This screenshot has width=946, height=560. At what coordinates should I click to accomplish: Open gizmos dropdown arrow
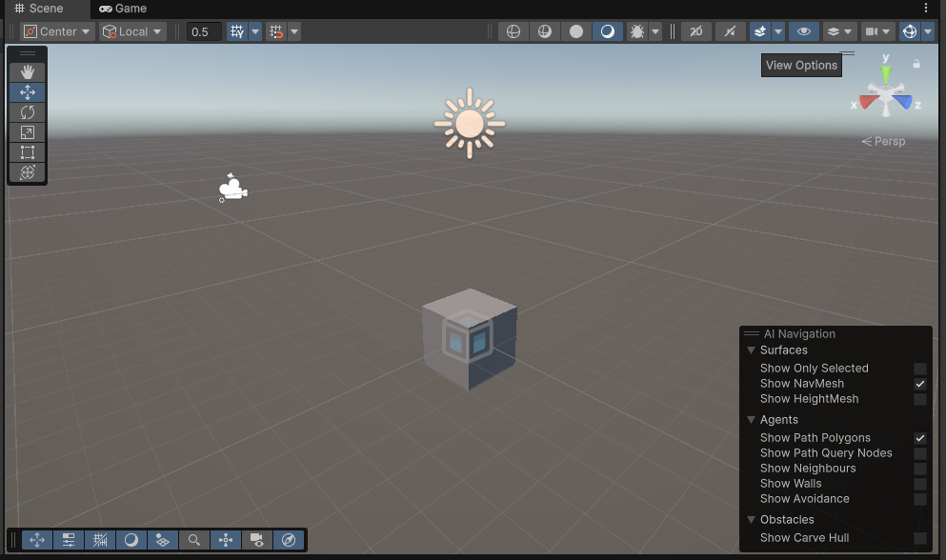[x=928, y=31]
